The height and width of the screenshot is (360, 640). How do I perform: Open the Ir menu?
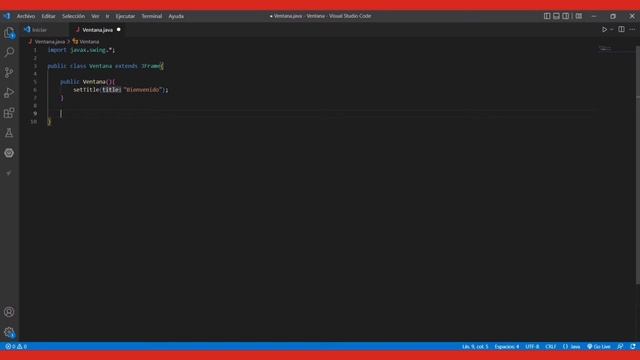point(107,16)
